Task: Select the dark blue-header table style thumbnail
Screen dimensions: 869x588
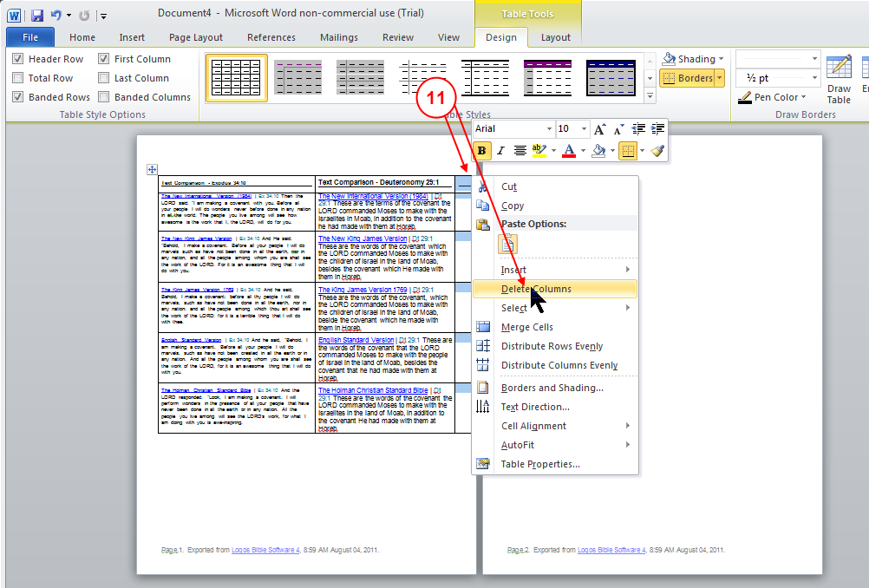Action: coord(611,78)
